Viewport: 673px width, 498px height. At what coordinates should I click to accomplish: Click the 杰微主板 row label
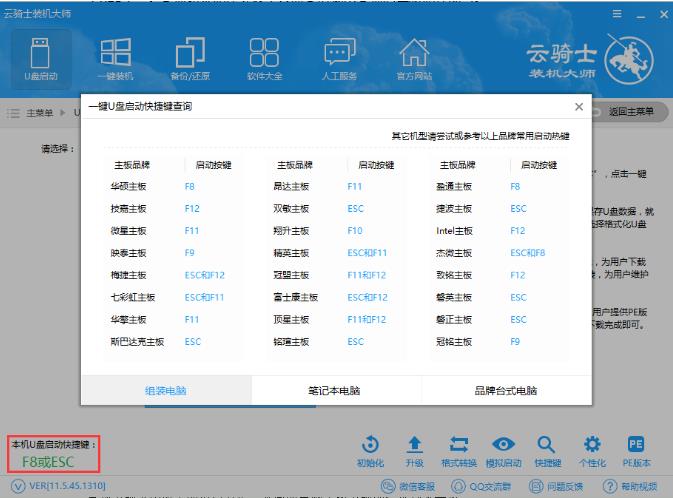[454, 253]
